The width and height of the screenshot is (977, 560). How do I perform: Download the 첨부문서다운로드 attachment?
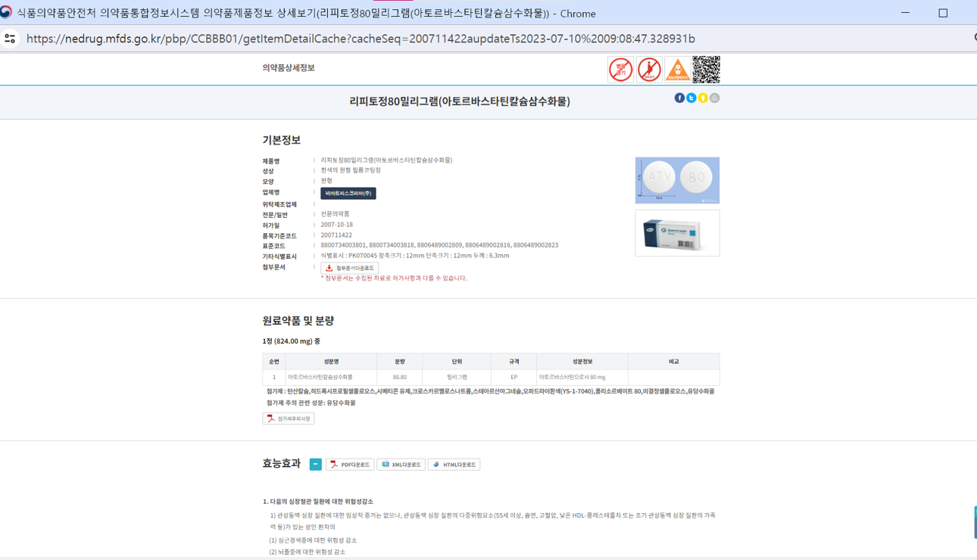coord(349,268)
